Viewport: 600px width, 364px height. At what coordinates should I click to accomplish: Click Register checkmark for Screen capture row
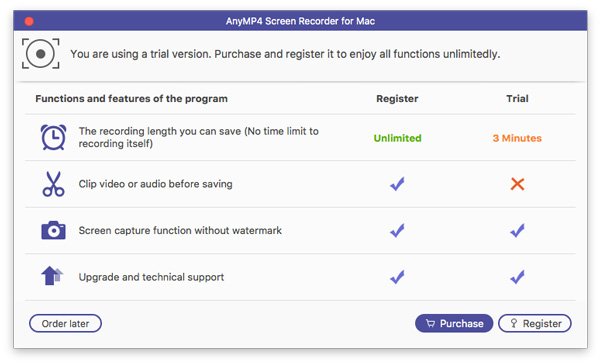(397, 230)
